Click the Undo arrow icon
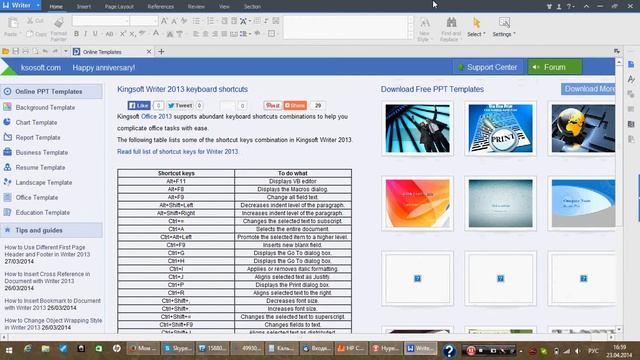 point(45,51)
